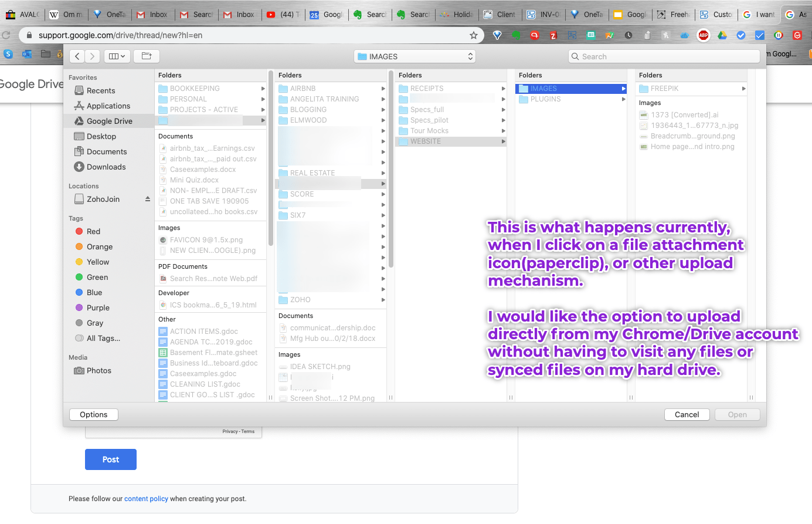Select Desktop in the sidebar
Viewport: 812px width, 524px height.
103,136
